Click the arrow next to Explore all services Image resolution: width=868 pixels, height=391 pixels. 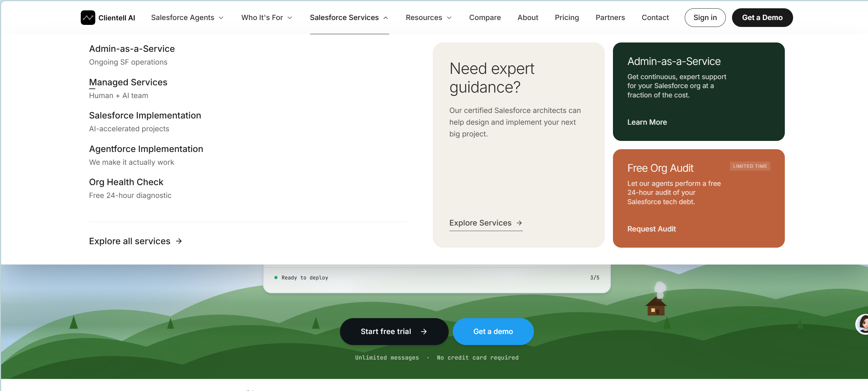[179, 241]
